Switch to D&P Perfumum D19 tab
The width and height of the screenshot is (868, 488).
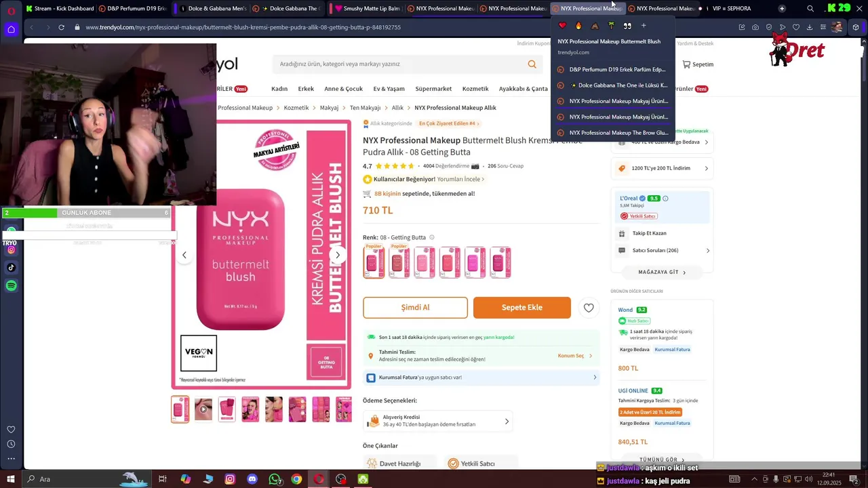132,9
